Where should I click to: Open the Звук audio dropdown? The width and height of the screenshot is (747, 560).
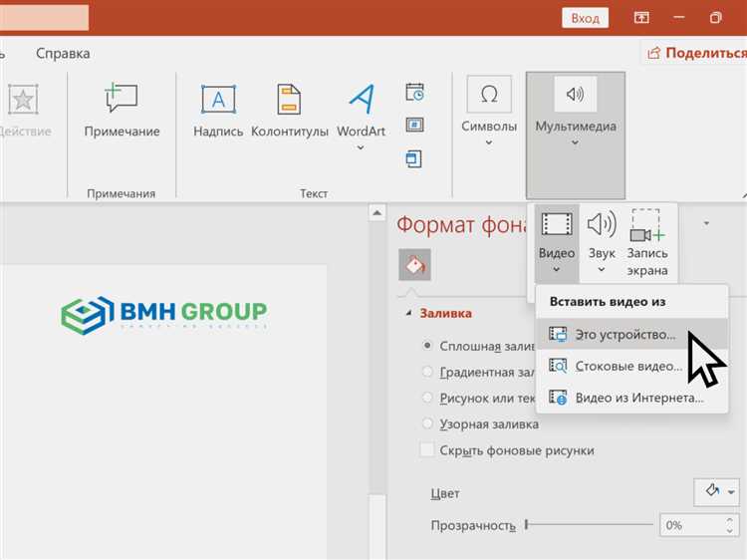pyautogui.click(x=602, y=244)
